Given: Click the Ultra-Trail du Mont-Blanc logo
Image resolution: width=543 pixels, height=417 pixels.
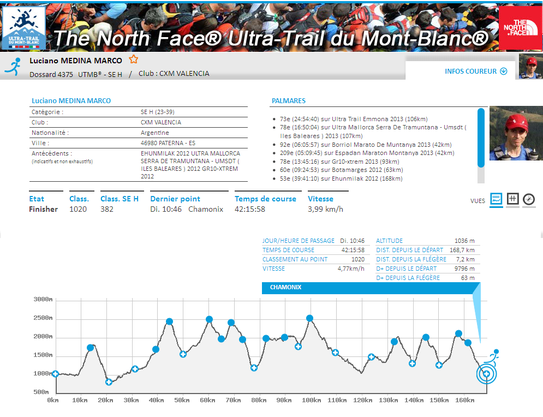Looking at the screenshot, I should click(x=24, y=28).
